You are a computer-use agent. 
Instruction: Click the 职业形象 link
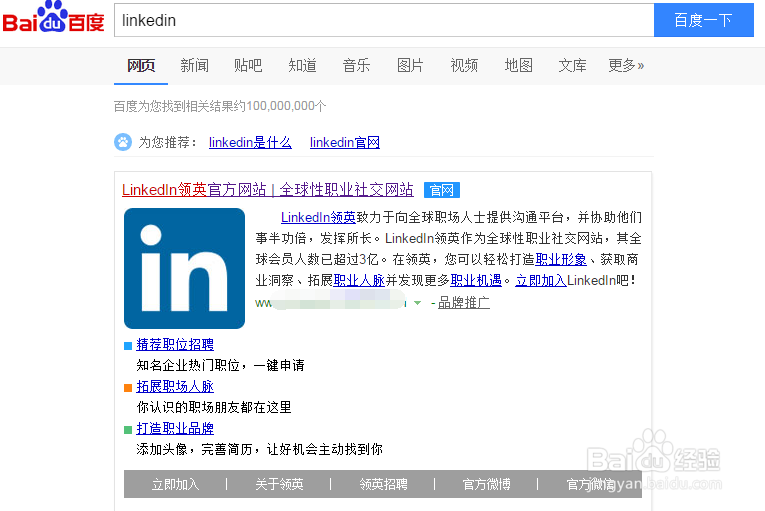coord(561,259)
